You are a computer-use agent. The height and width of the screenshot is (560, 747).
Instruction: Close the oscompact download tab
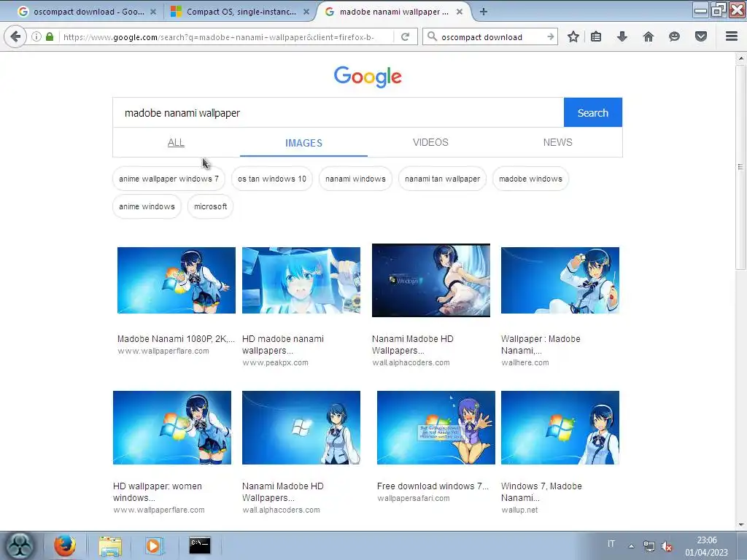pyautogui.click(x=153, y=12)
